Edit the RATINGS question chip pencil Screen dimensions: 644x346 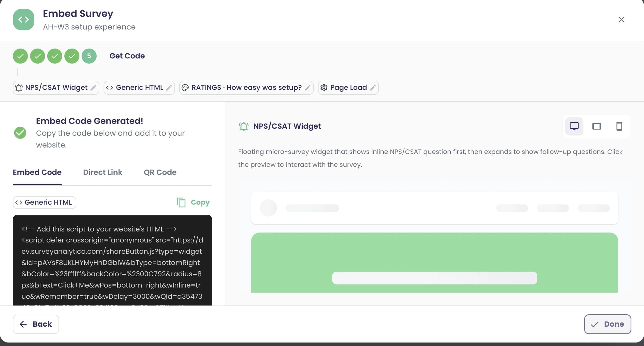pos(308,88)
